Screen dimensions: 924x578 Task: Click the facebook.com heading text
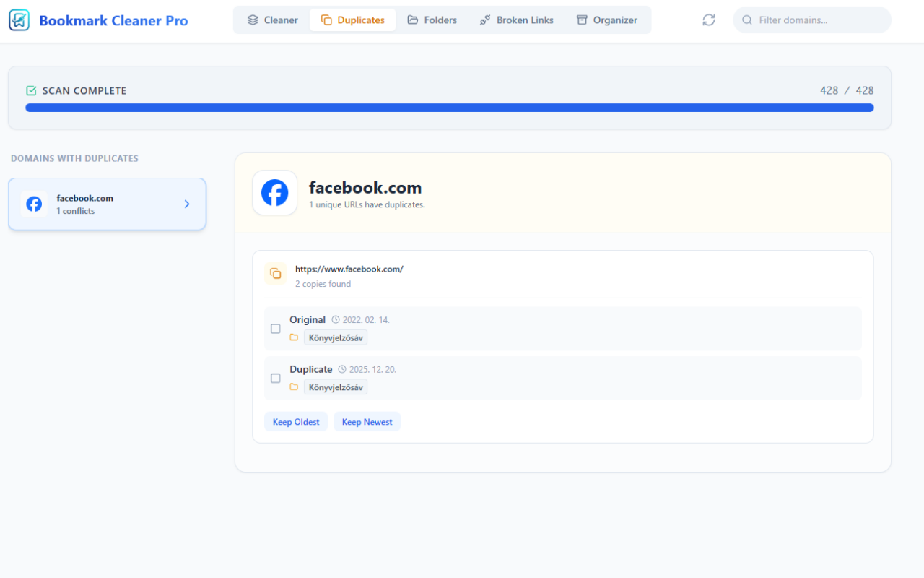point(365,188)
